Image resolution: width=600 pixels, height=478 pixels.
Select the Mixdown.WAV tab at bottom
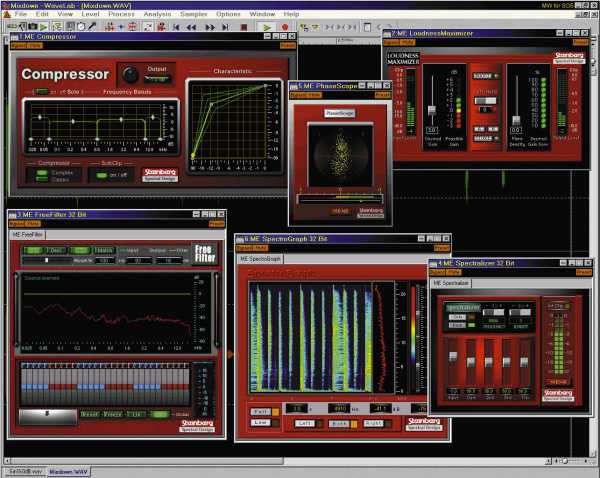click(68, 472)
